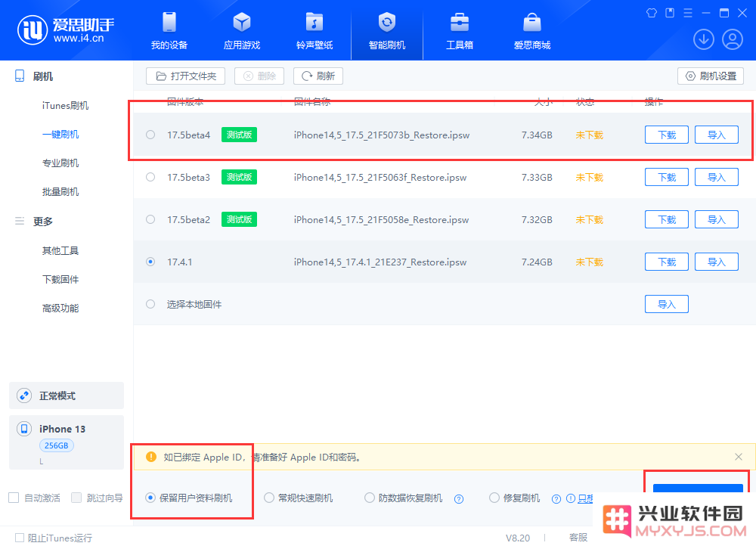Click the 测试版 tag on 17.5beta4
This screenshot has width=756, height=549.
click(239, 135)
